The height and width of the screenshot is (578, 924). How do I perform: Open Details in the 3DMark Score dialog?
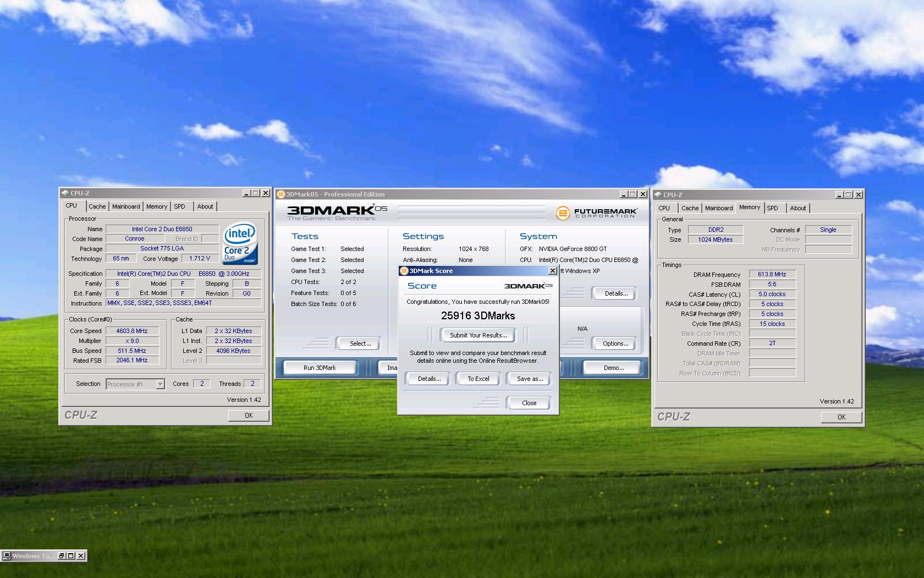click(x=429, y=379)
